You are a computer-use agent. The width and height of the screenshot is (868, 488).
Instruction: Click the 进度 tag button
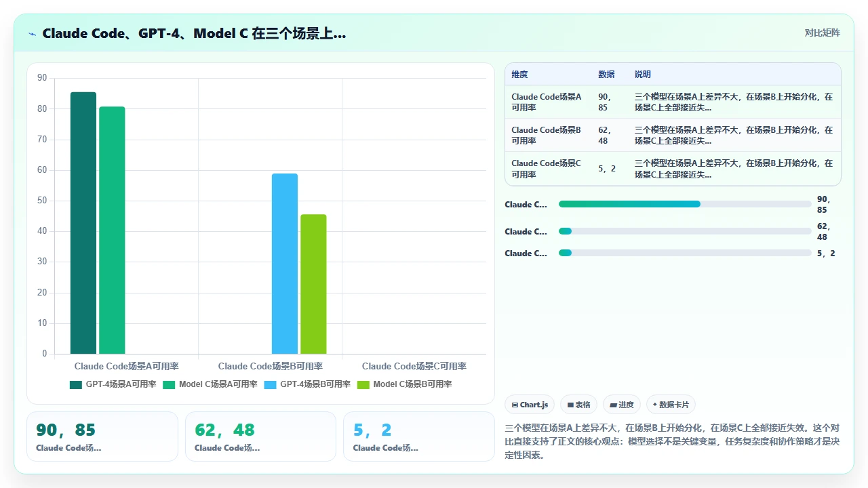pyautogui.click(x=622, y=405)
